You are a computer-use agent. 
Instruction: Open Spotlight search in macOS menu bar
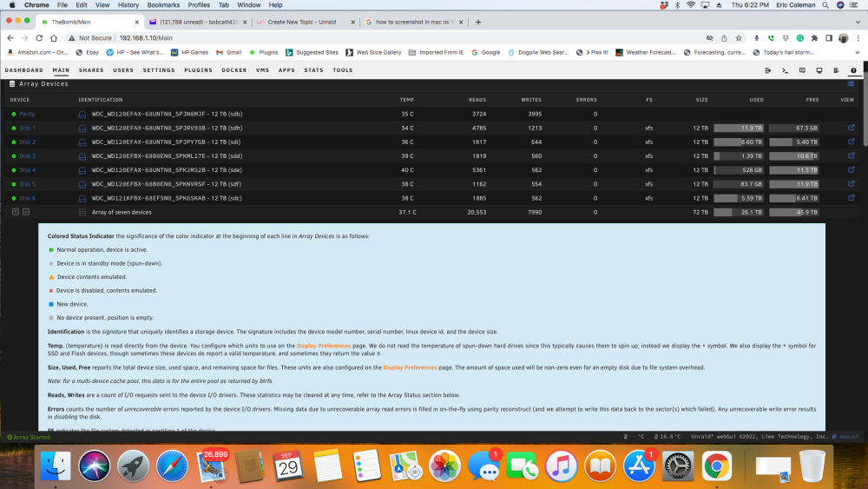tap(825, 5)
